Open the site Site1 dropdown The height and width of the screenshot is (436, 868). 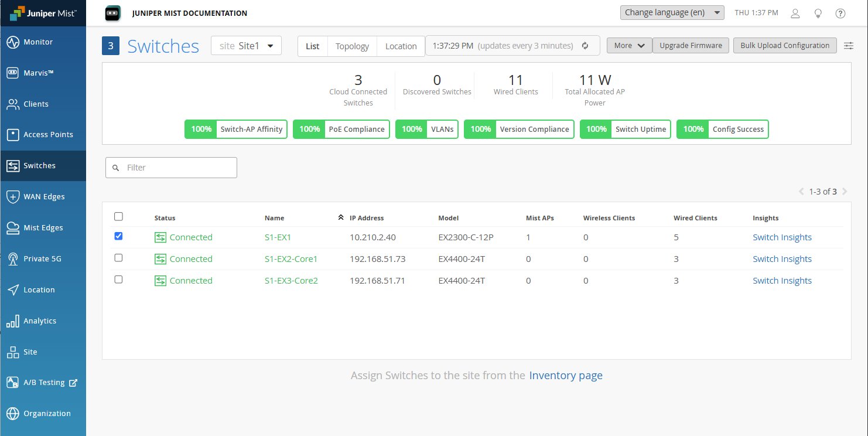[x=246, y=46]
